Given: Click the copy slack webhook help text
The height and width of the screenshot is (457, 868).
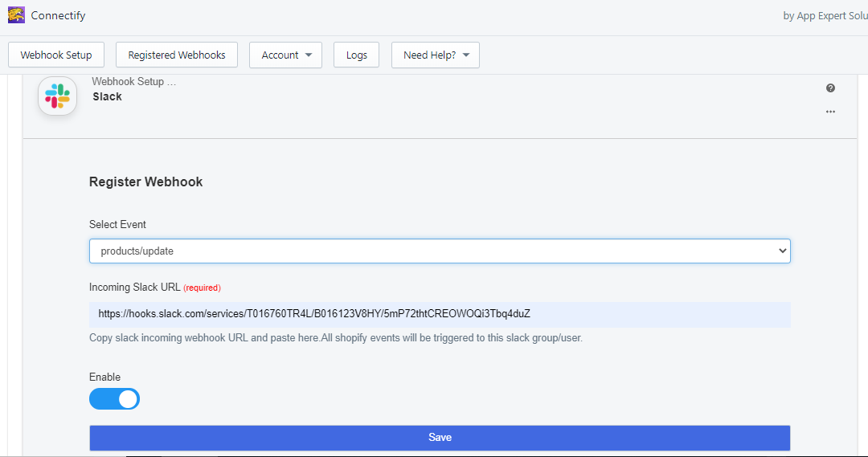Looking at the screenshot, I should pos(336,337).
